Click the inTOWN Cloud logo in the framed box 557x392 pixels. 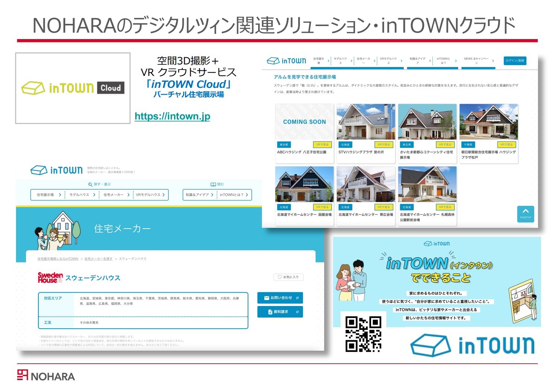[x=73, y=88]
